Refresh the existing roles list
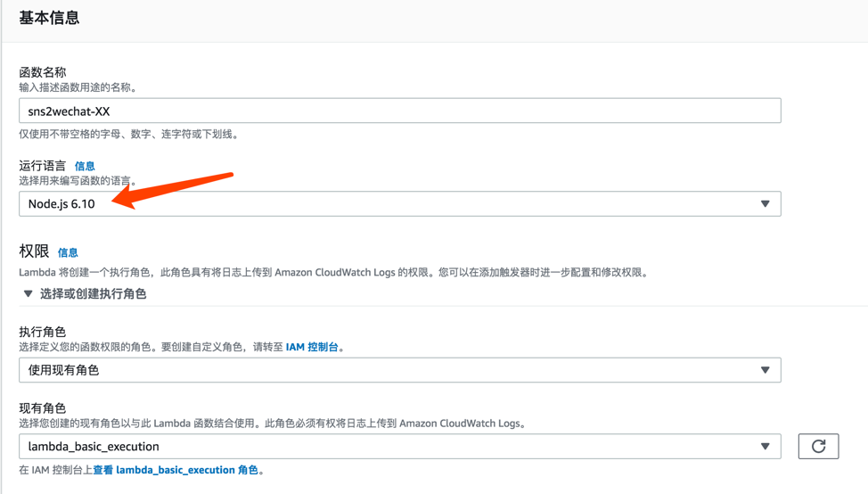The width and height of the screenshot is (868, 494). tap(818, 447)
